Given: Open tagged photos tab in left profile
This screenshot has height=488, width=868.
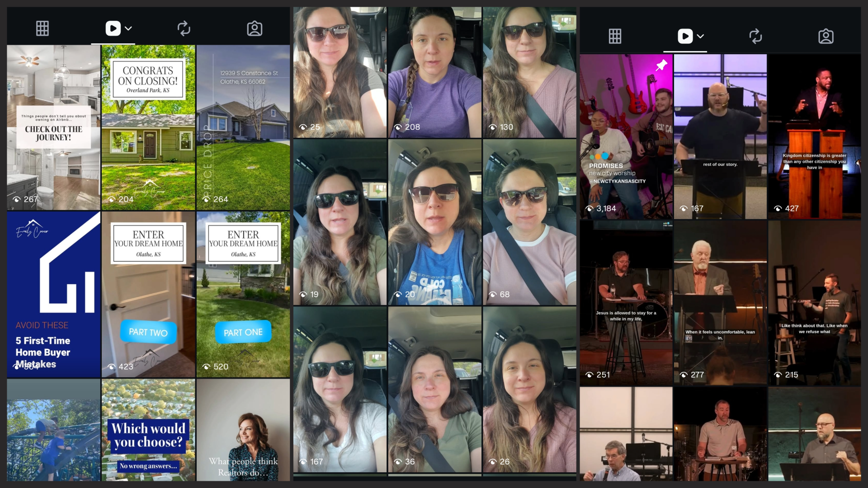Looking at the screenshot, I should pos(255,28).
